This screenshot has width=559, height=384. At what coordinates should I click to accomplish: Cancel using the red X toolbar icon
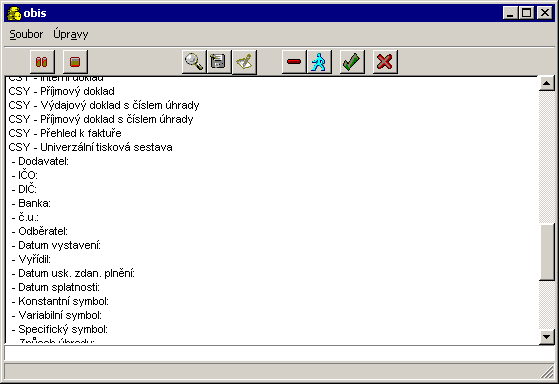pyautogui.click(x=385, y=62)
